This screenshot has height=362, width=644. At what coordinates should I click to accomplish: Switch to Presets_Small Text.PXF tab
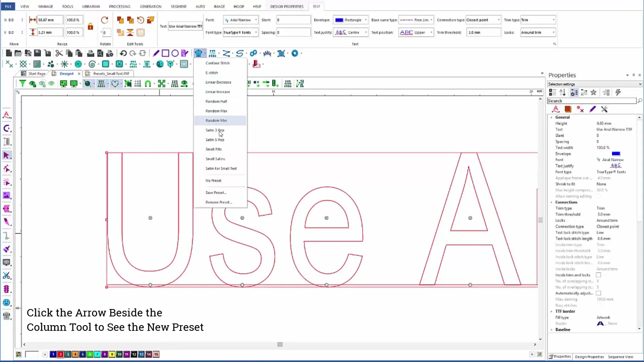[x=111, y=73]
